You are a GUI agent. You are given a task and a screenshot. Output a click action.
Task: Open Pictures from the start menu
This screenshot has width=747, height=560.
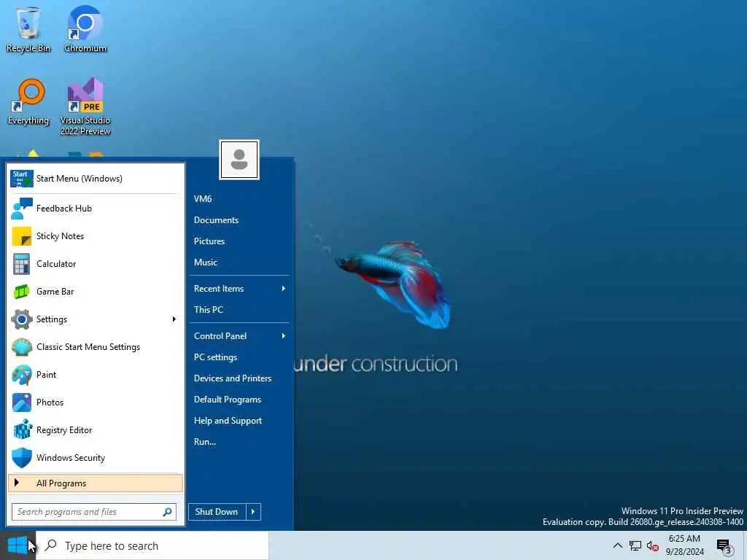coord(209,241)
